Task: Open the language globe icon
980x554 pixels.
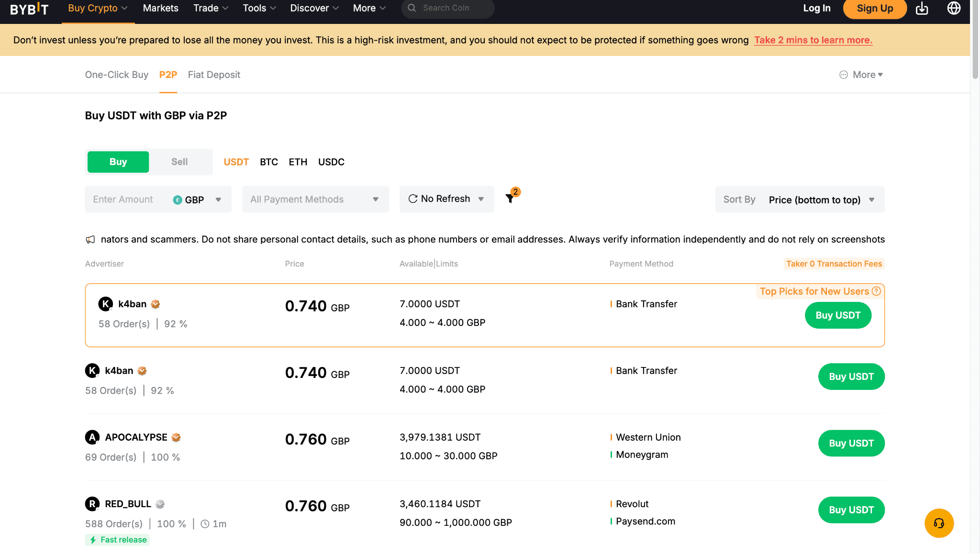Action: click(x=954, y=8)
